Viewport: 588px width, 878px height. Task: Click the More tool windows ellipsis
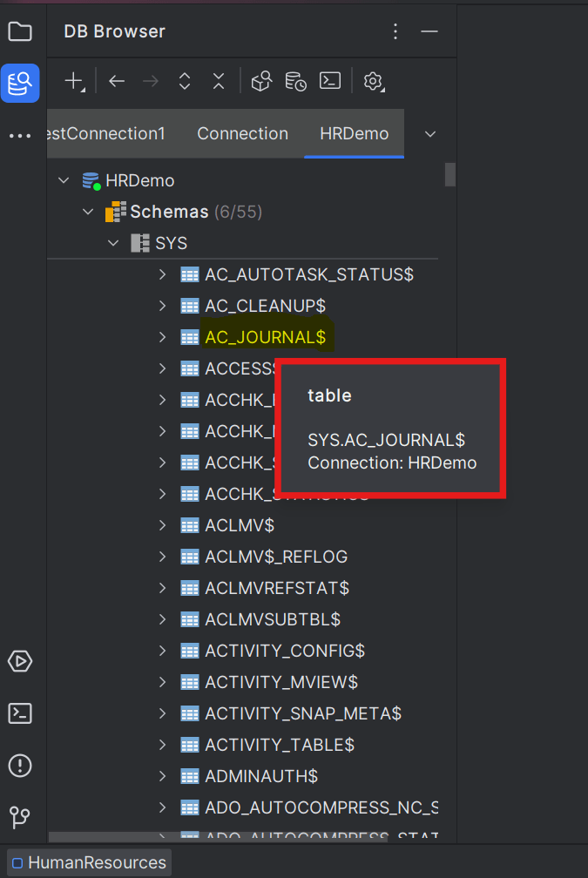click(x=20, y=134)
